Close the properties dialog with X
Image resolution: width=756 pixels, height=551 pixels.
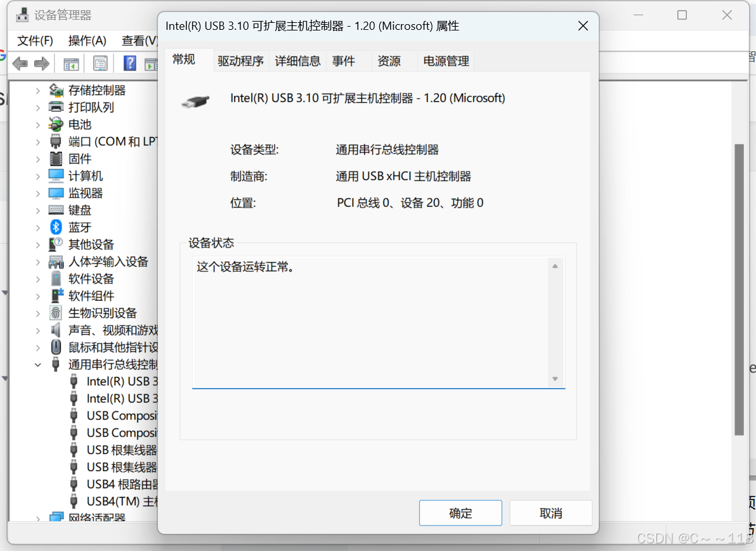point(583,25)
